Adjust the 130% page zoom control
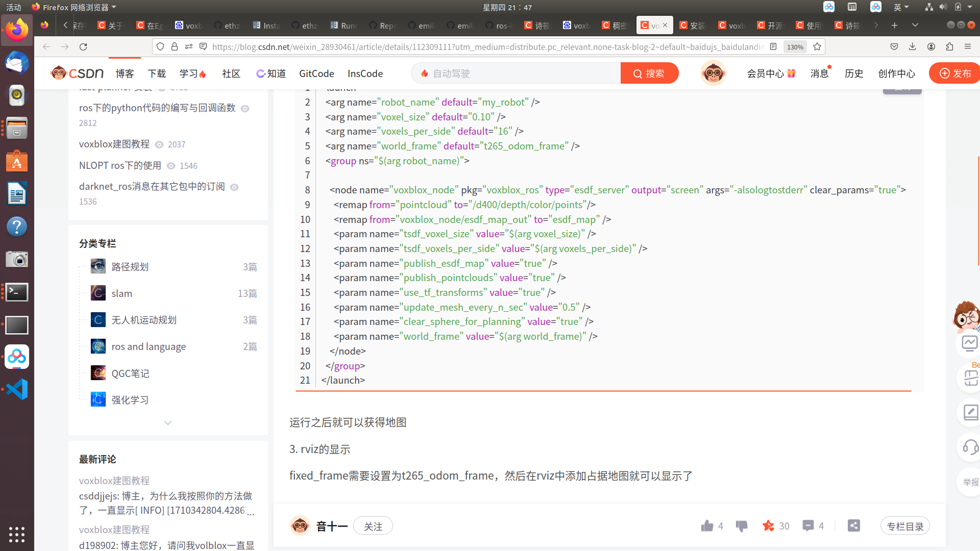 [x=795, y=46]
